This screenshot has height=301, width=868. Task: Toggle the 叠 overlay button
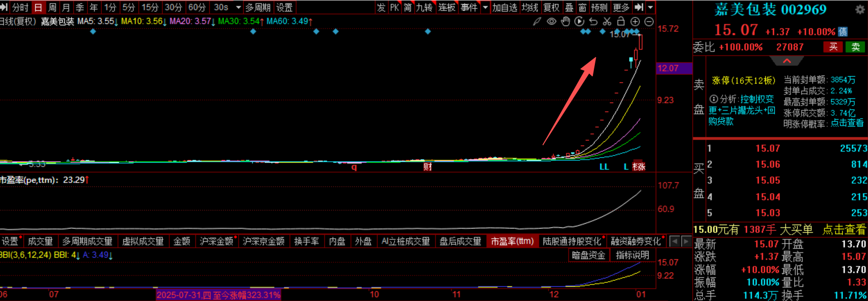pyautogui.click(x=569, y=7)
